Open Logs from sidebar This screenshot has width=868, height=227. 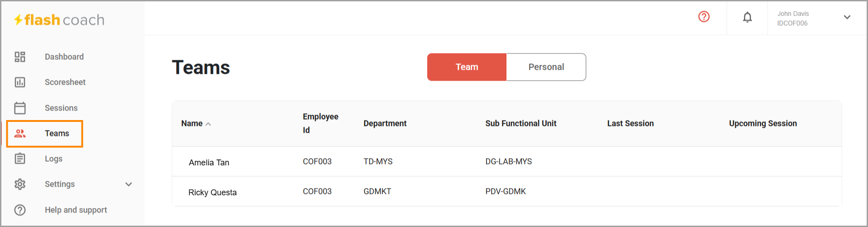pos(53,159)
